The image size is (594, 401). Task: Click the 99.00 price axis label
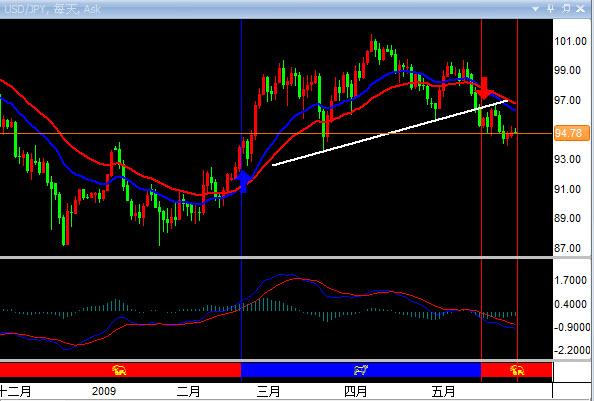(567, 70)
